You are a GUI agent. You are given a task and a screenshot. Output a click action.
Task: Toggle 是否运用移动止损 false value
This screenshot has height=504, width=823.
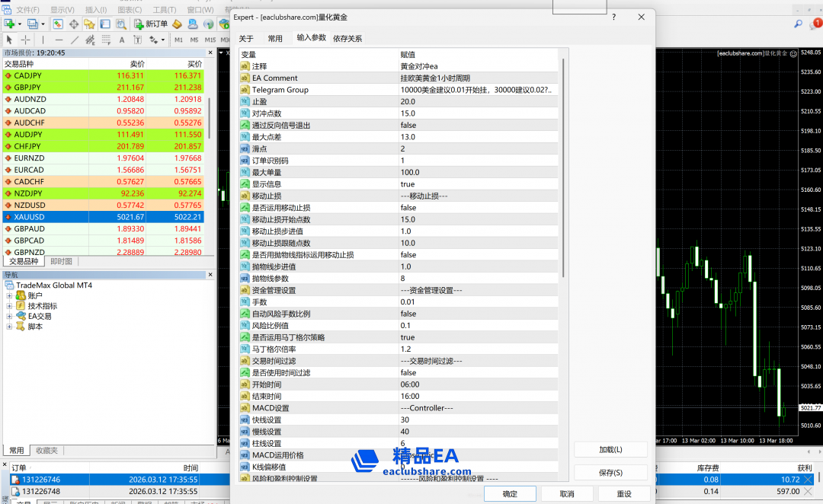(x=408, y=208)
